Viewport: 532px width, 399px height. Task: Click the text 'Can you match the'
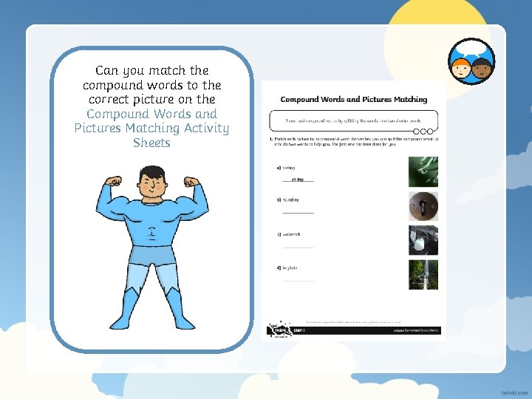coord(151,71)
